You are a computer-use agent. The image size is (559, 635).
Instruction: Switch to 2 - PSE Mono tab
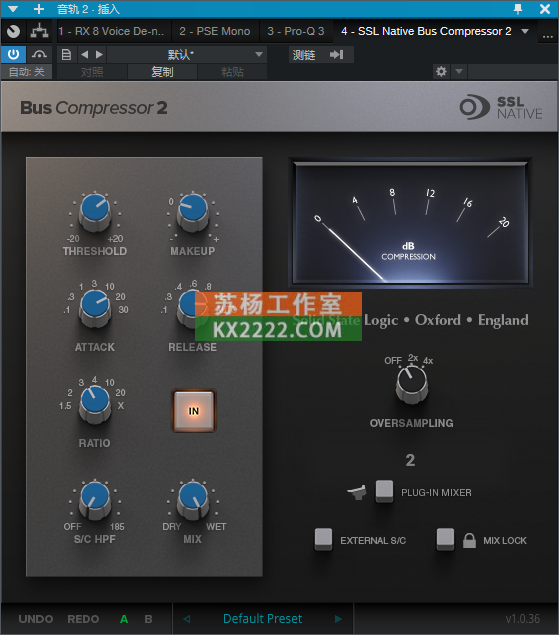coord(215,31)
